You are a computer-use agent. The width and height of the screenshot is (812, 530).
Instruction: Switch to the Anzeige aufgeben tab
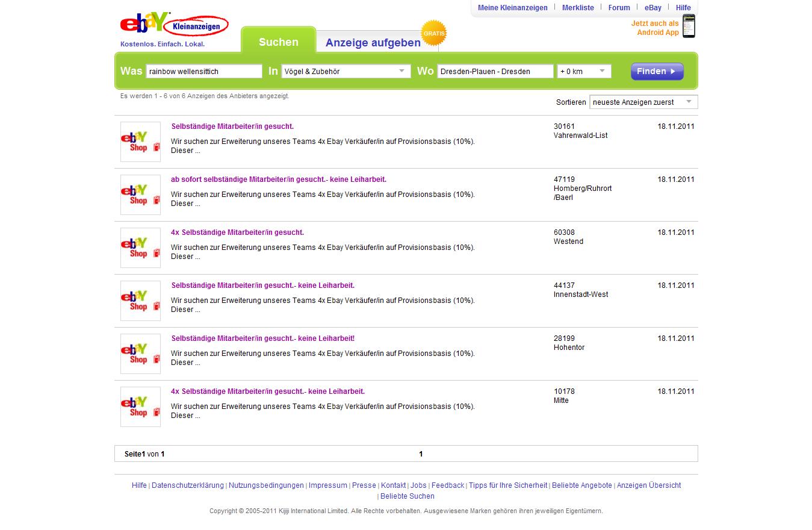click(x=373, y=42)
